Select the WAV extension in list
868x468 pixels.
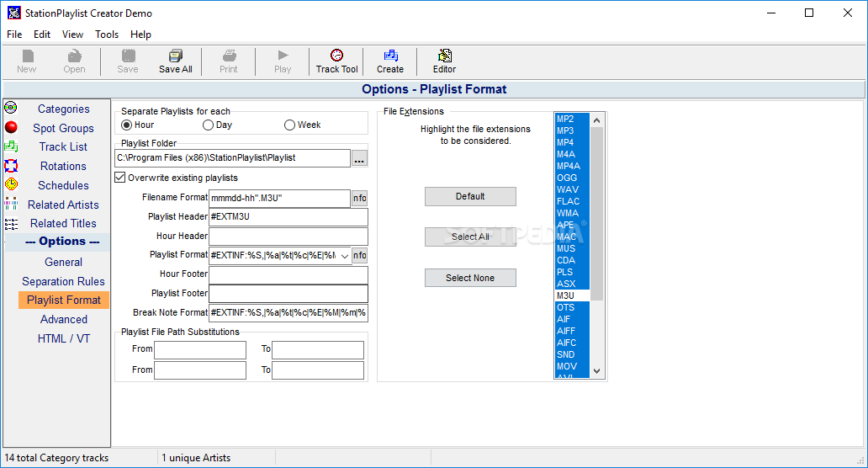pos(572,189)
